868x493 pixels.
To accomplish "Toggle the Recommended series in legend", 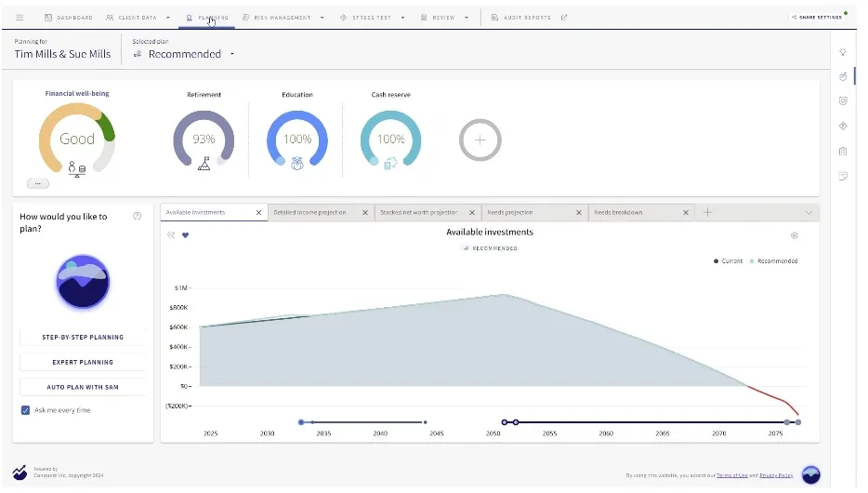I will [x=773, y=260].
